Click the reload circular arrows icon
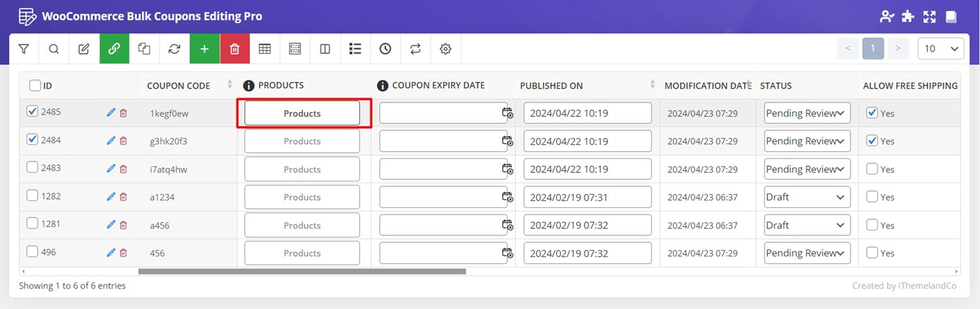The width and height of the screenshot is (980, 309). coord(174,49)
